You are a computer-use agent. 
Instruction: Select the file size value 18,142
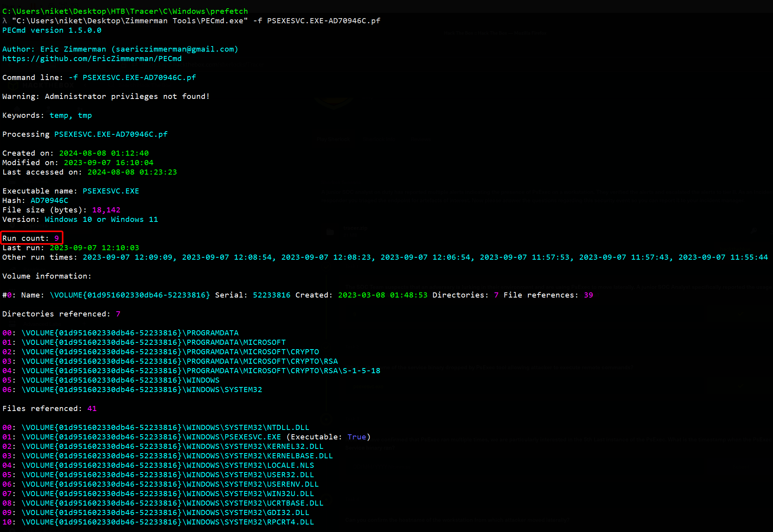pyautogui.click(x=106, y=210)
